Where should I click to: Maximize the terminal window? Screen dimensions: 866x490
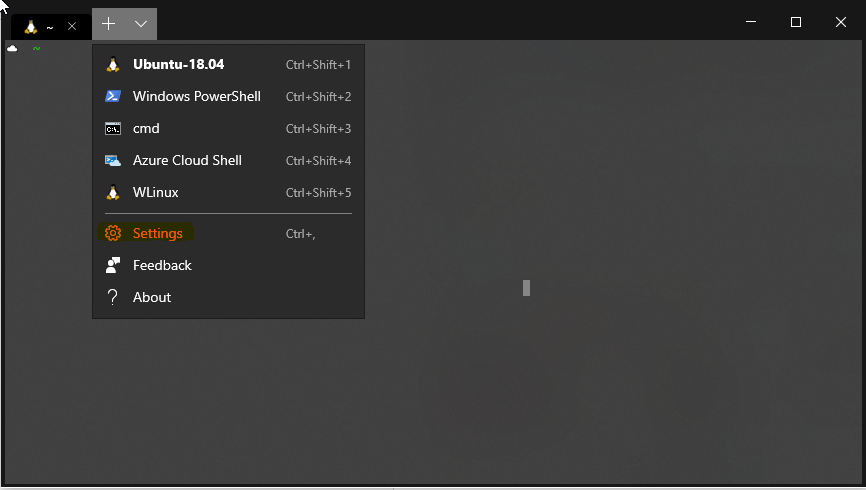796,22
